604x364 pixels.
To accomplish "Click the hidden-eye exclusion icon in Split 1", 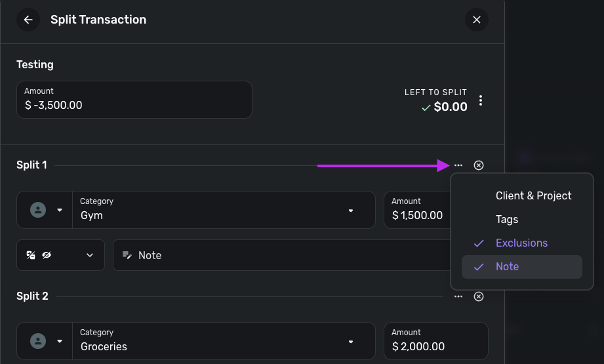I will [x=47, y=255].
